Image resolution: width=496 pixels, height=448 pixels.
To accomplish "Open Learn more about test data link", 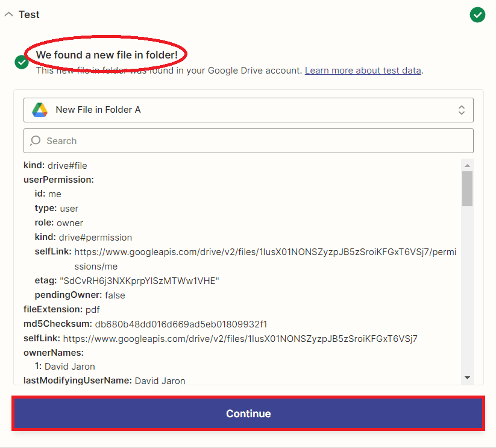I will [x=363, y=71].
